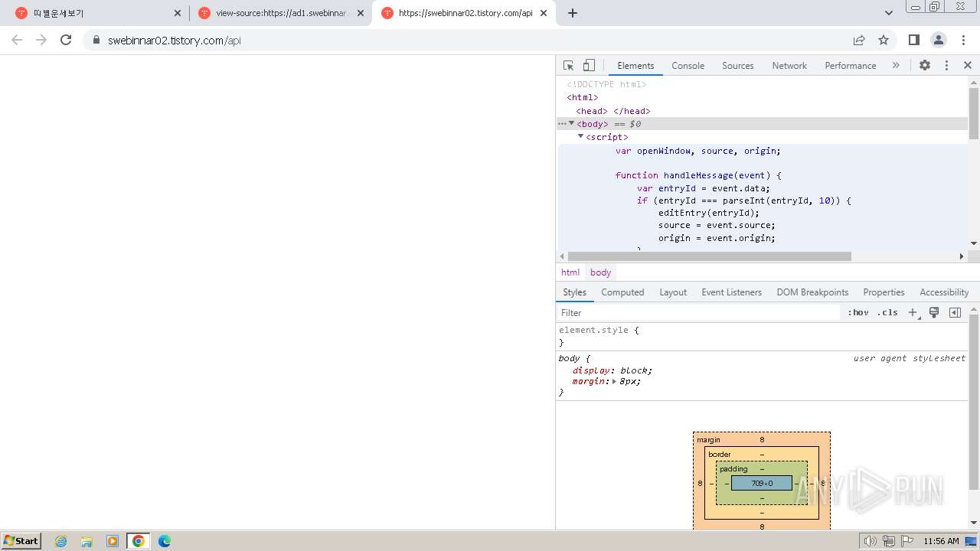The image size is (980, 551).
Task: Collapse the body element node
Action: [x=572, y=123]
